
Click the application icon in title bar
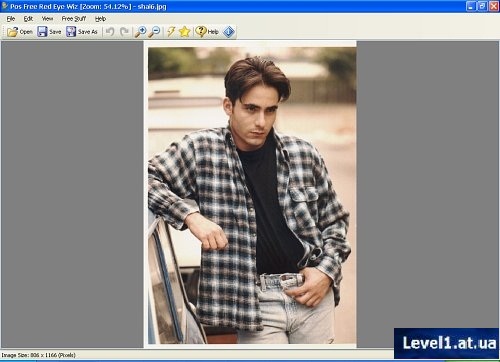pos(5,6)
